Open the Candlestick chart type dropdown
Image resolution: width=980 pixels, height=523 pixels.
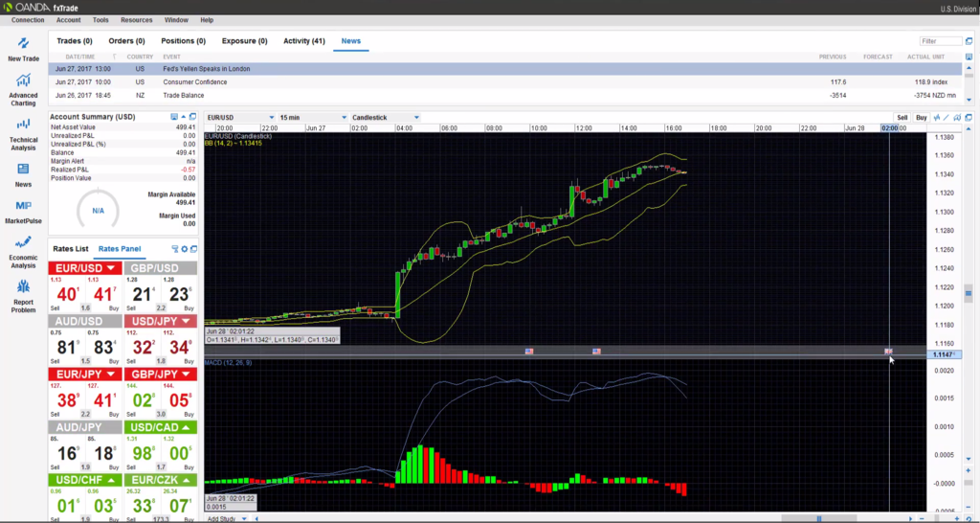(392, 117)
